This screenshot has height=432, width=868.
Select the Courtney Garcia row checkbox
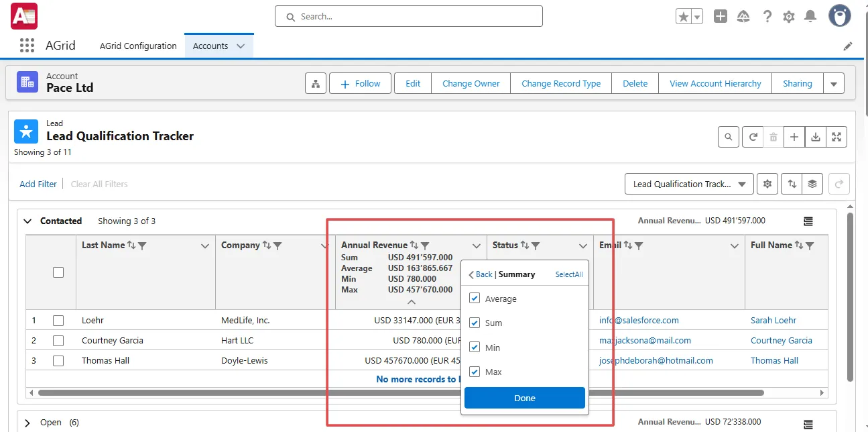pyautogui.click(x=58, y=341)
